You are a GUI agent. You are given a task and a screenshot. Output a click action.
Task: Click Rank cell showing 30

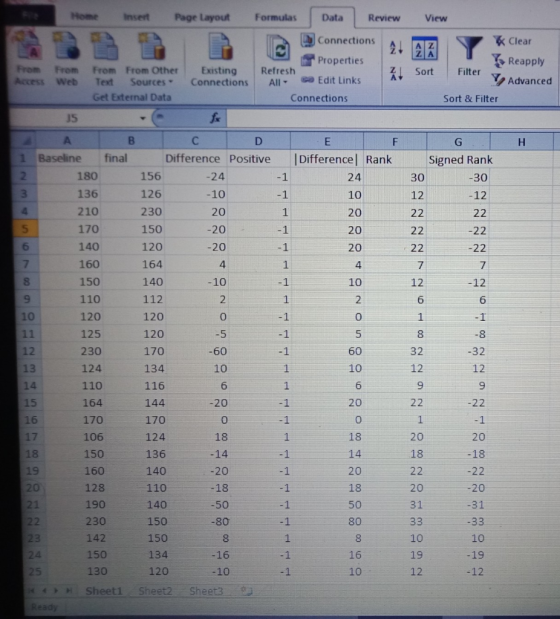click(395, 177)
